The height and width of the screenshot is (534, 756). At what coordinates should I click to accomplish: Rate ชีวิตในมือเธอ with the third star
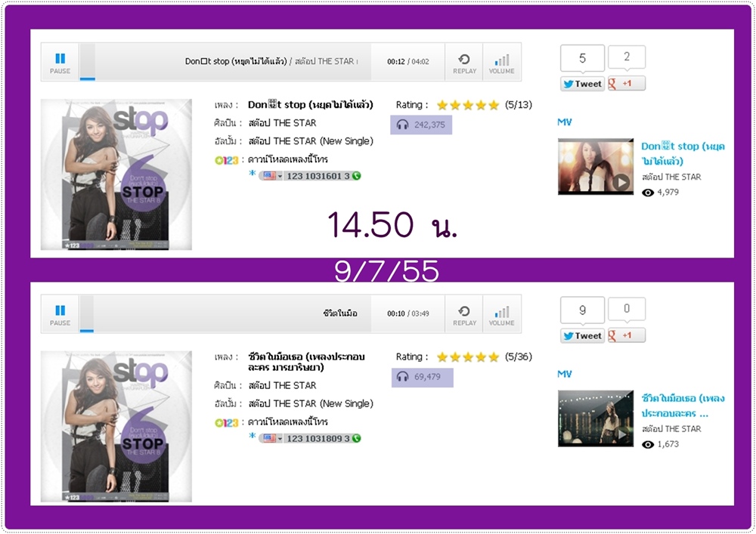(x=468, y=357)
